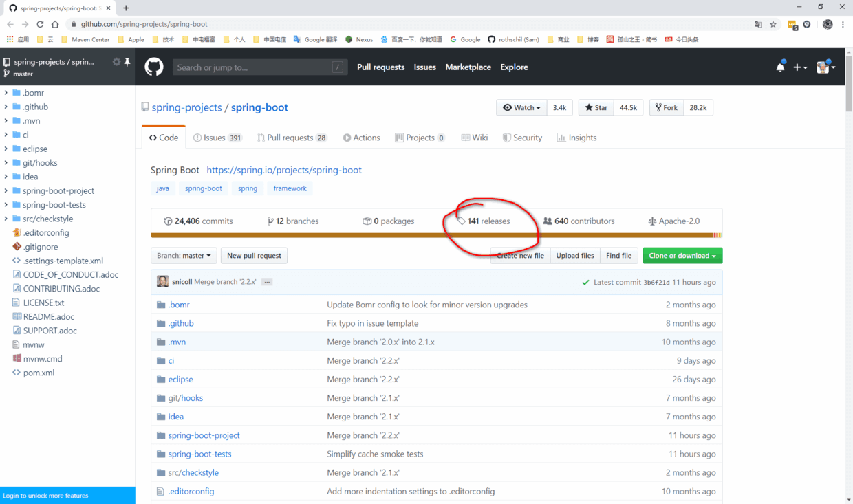Toggle the Octotree sidebar pin

coord(127,62)
